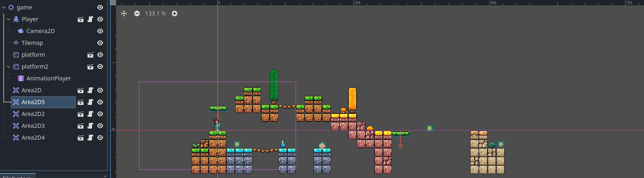Collapse the platform2 node children
Image resolution: width=644 pixels, height=178 pixels.
[x=9, y=67]
